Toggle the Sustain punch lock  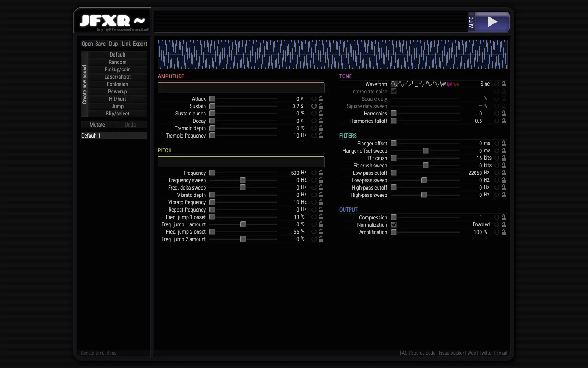pos(321,114)
